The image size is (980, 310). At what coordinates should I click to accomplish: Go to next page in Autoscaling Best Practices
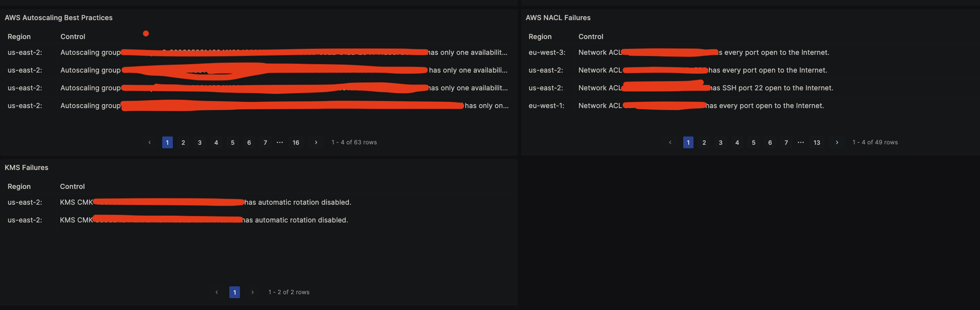[316, 142]
